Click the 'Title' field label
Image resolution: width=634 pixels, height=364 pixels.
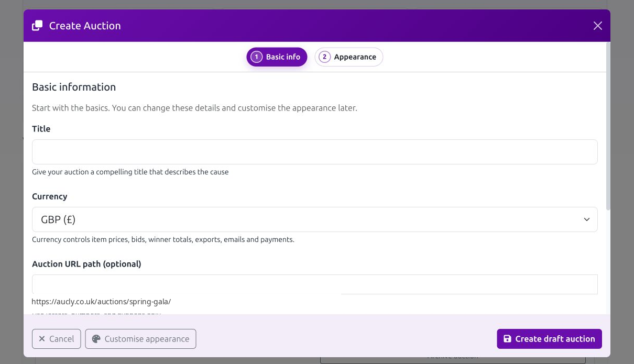(x=41, y=129)
